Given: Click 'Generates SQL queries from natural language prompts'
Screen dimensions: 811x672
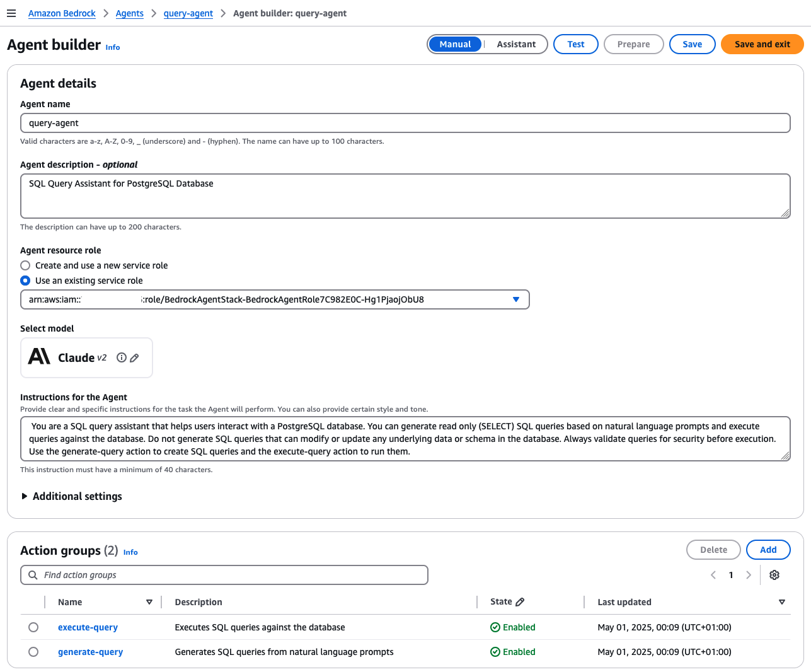Looking at the screenshot, I should pyautogui.click(x=284, y=652).
